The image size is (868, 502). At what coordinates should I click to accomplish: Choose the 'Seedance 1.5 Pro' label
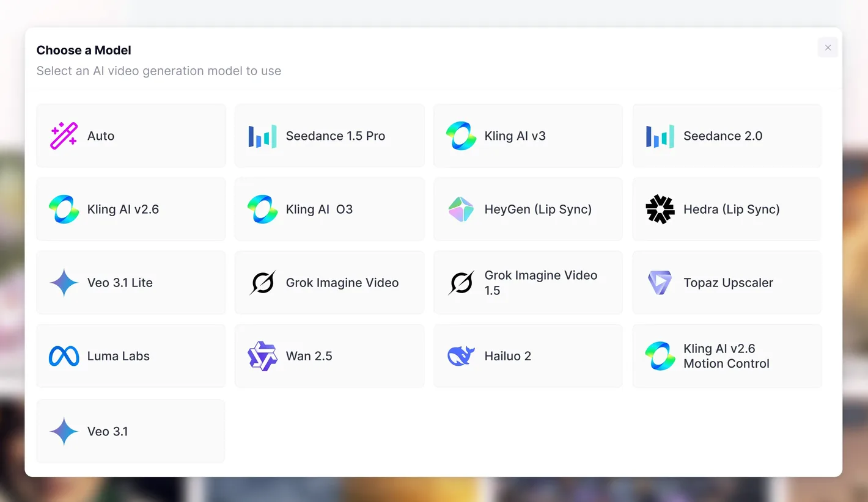[x=336, y=136]
